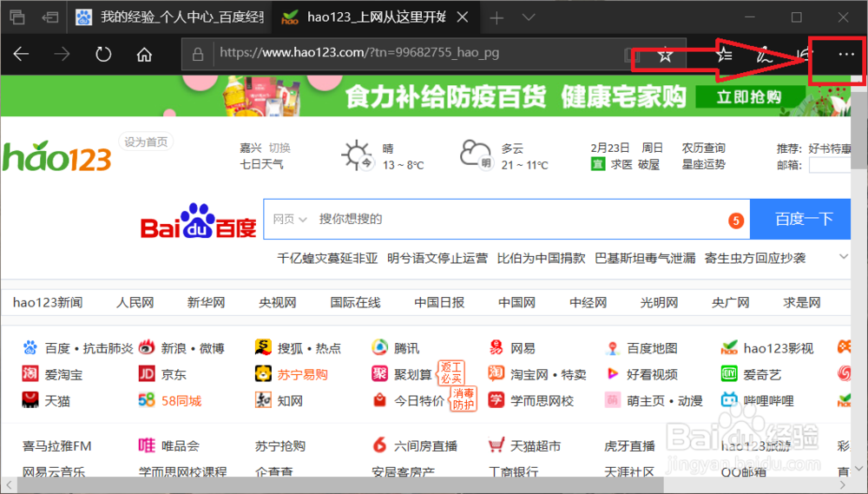This screenshot has height=494, width=868.
Task: Click the 百度地图 pin icon
Action: (x=612, y=348)
